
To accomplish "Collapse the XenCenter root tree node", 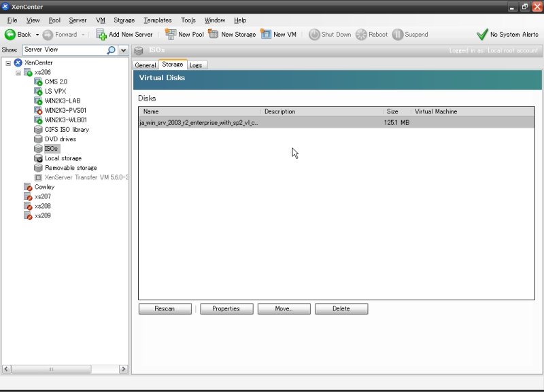I will pyautogui.click(x=8, y=63).
